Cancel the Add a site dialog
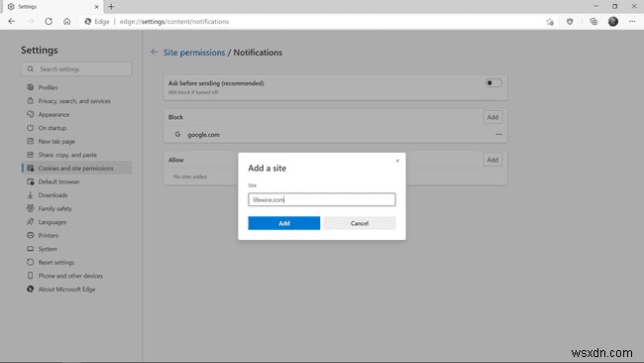Screen dimensions: 644x363 click(x=360, y=223)
